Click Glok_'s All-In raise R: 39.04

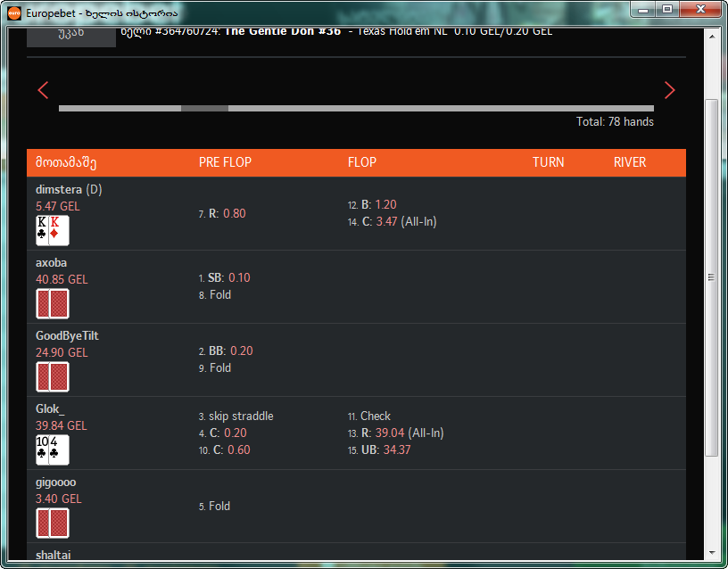[396, 433]
